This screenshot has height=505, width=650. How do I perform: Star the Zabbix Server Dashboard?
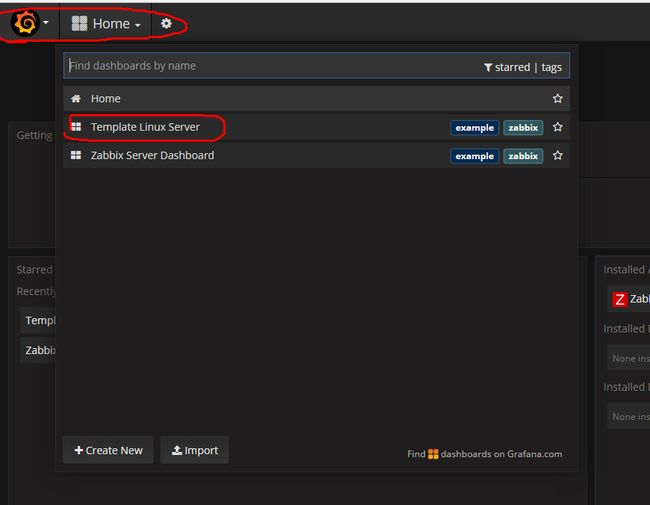[x=558, y=155]
